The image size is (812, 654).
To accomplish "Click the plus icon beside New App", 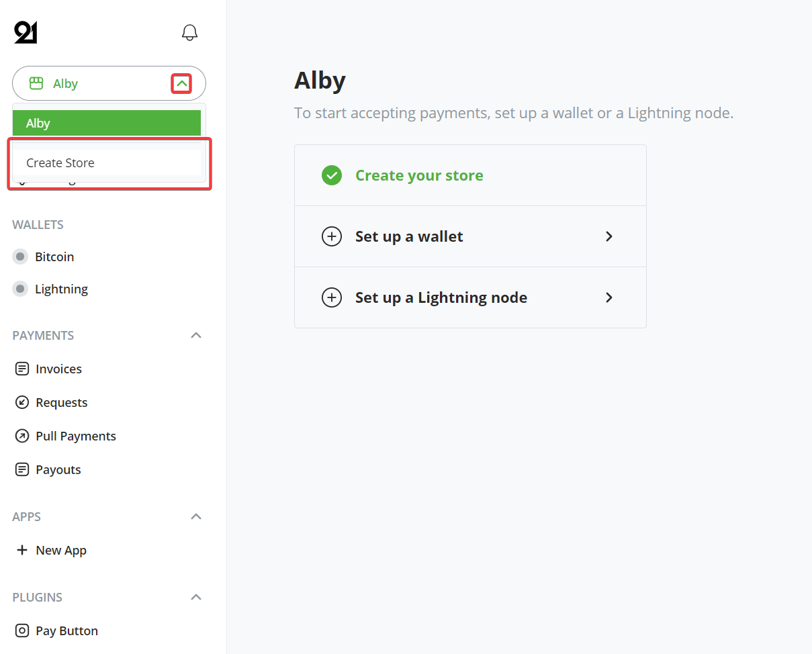I will click(22, 550).
